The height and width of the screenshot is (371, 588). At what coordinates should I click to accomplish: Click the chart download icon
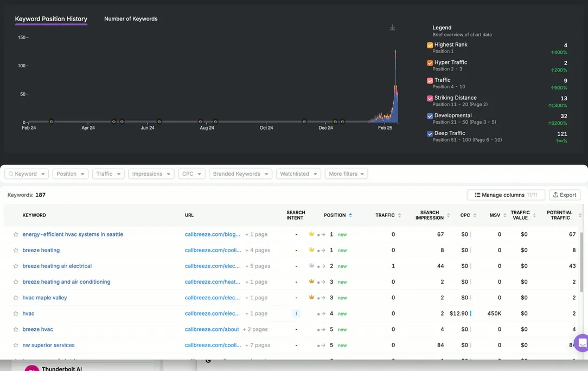point(392,28)
